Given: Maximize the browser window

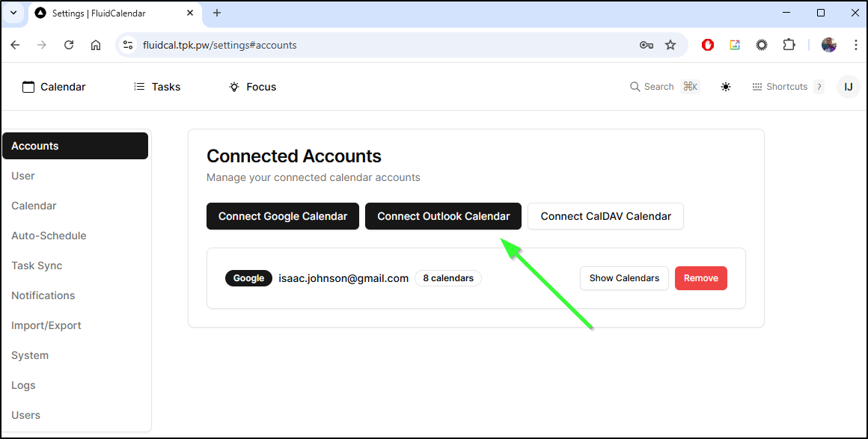Looking at the screenshot, I should point(821,13).
